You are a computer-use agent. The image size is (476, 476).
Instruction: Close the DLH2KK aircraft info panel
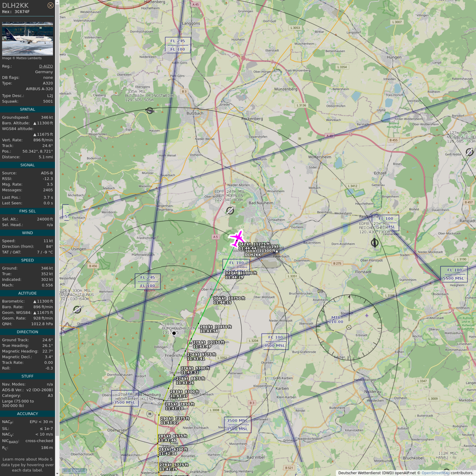point(50,5)
